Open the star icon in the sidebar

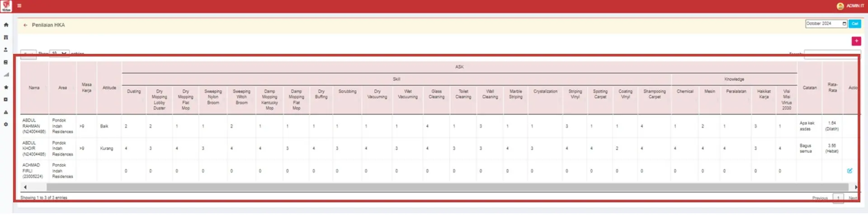(x=6, y=87)
